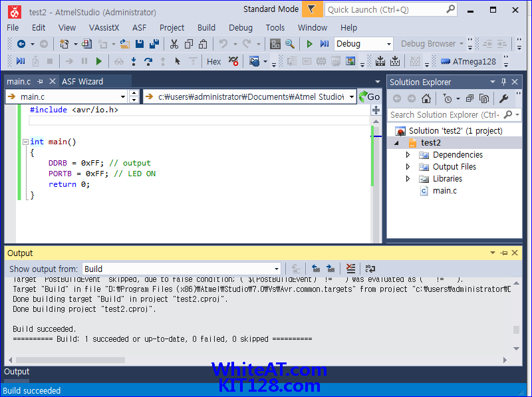Image resolution: width=532 pixels, height=397 pixels.
Task: Go to next message in Output
Action: (x=331, y=269)
